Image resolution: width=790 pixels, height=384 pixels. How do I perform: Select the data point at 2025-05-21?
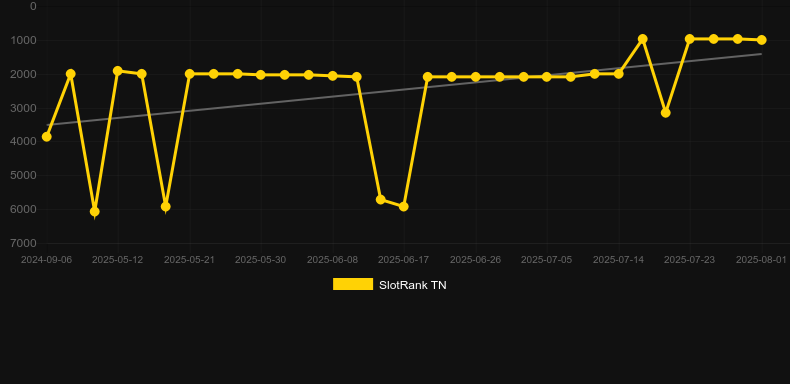189,74
